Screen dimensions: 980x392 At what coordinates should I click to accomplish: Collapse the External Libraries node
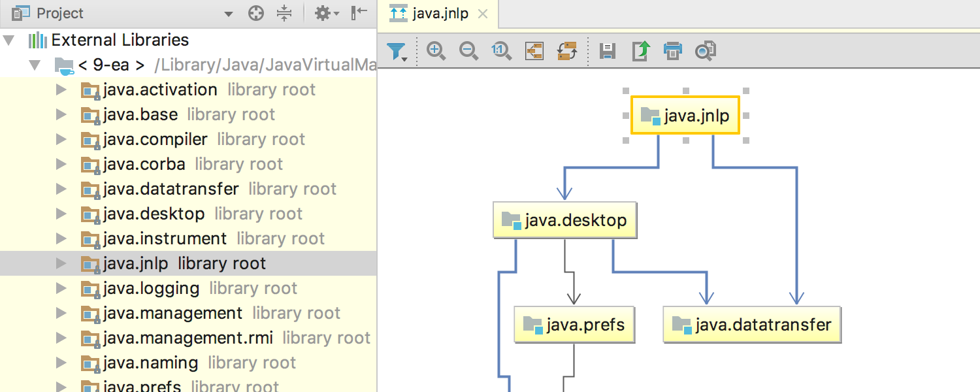tap(8, 40)
